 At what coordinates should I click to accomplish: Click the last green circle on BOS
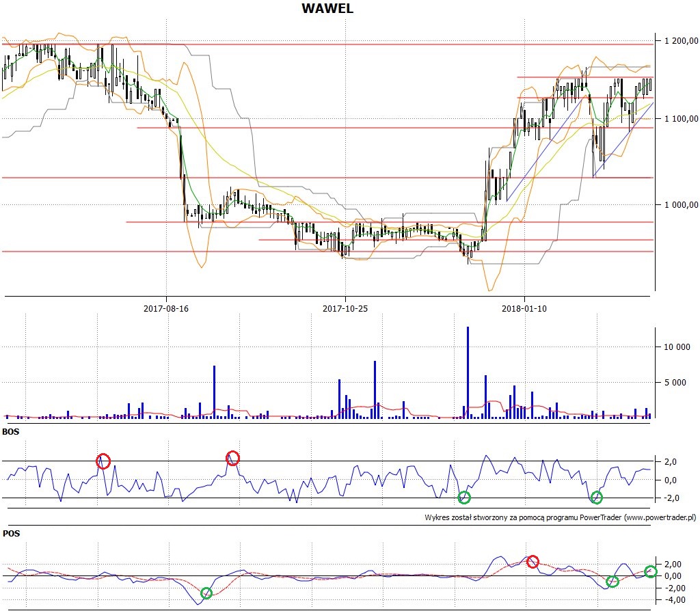click(x=596, y=497)
